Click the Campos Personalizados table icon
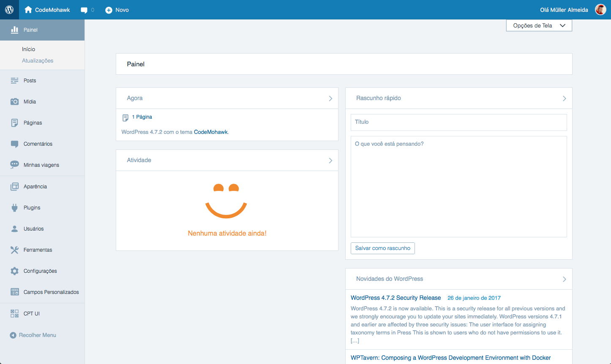Viewport: 611px width, 364px height. [x=14, y=292]
